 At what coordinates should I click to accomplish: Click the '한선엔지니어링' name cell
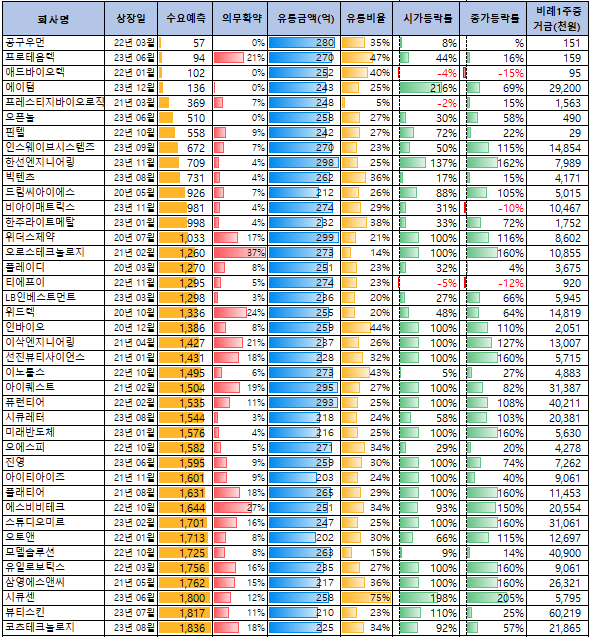(53, 163)
